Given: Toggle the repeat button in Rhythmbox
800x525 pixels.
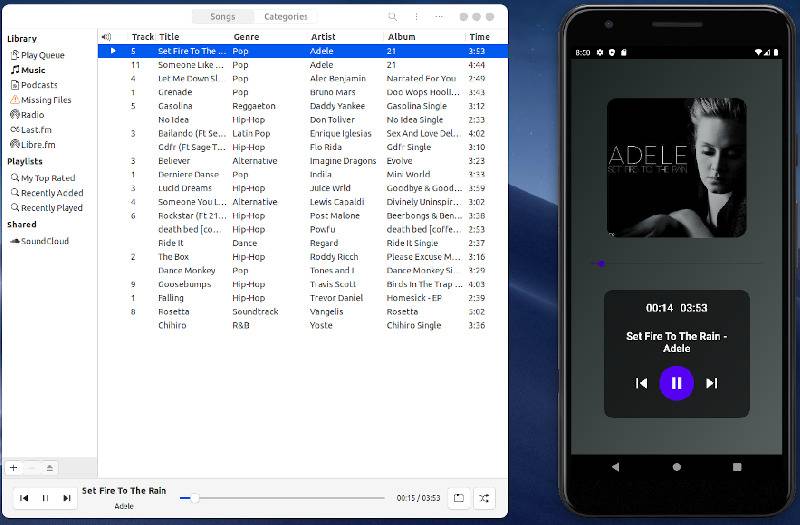Looking at the screenshot, I should 459,498.
